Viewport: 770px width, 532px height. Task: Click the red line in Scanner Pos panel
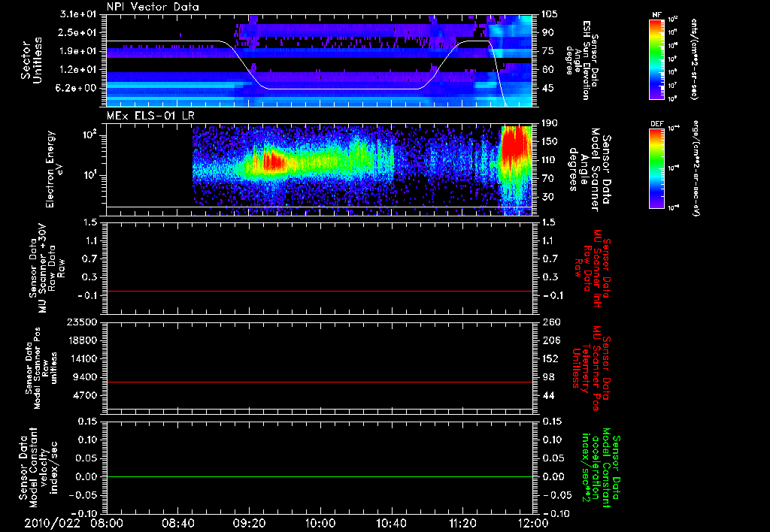pos(320,382)
